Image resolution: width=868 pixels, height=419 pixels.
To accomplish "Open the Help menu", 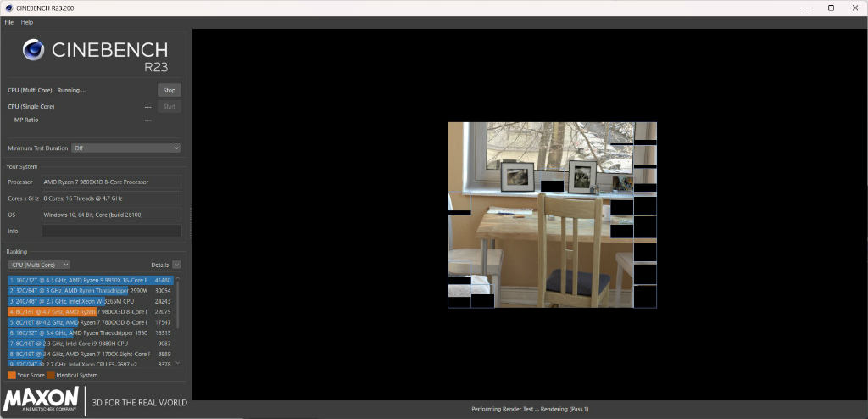I will click(27, 23).
